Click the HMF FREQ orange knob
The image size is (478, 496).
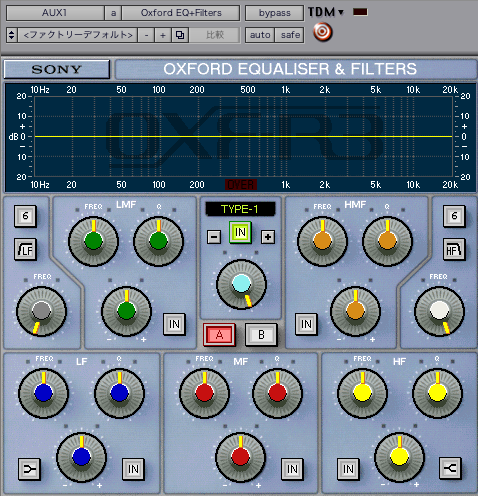[x=322, y=241]
